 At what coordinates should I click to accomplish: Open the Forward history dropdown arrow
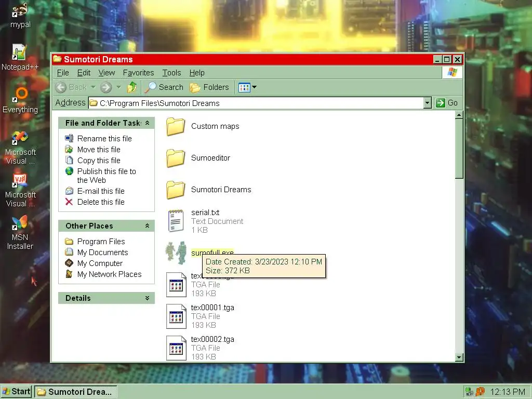pyautogui.click(x=119, y=87)
